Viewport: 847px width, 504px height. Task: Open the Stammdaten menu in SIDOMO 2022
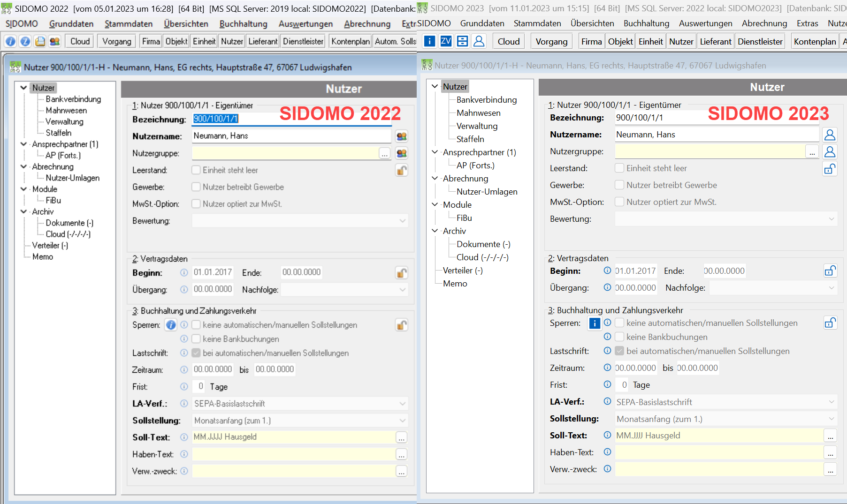click(129, 23)
